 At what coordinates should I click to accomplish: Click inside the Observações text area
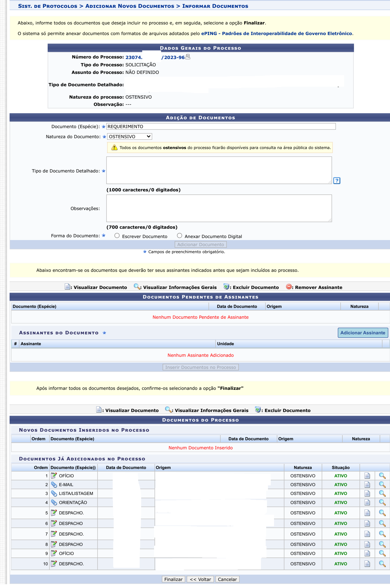(219, 208)
